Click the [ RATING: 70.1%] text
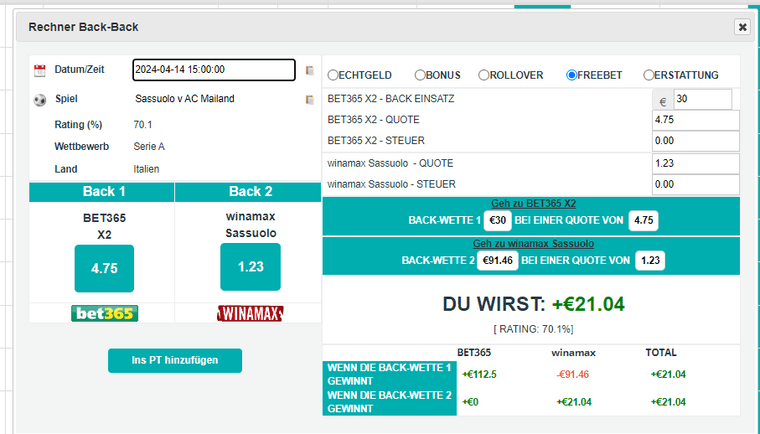This screenshot has width=760, height=434. 533,329
